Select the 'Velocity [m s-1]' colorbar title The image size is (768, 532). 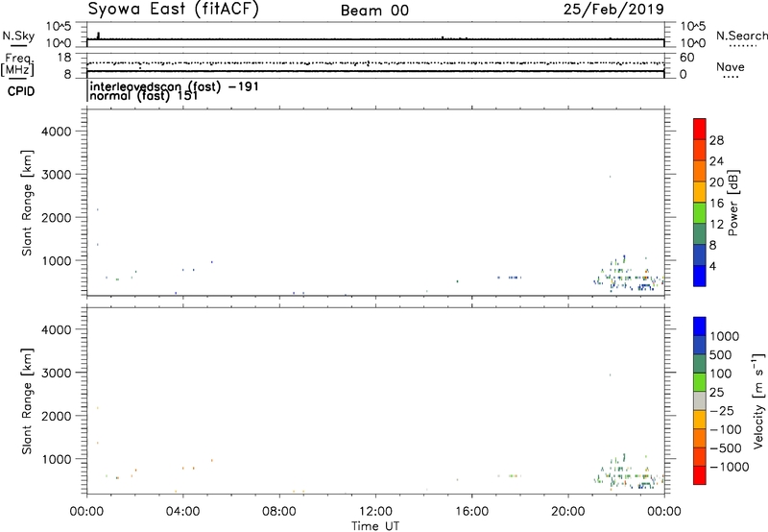(x=758, y=400)
